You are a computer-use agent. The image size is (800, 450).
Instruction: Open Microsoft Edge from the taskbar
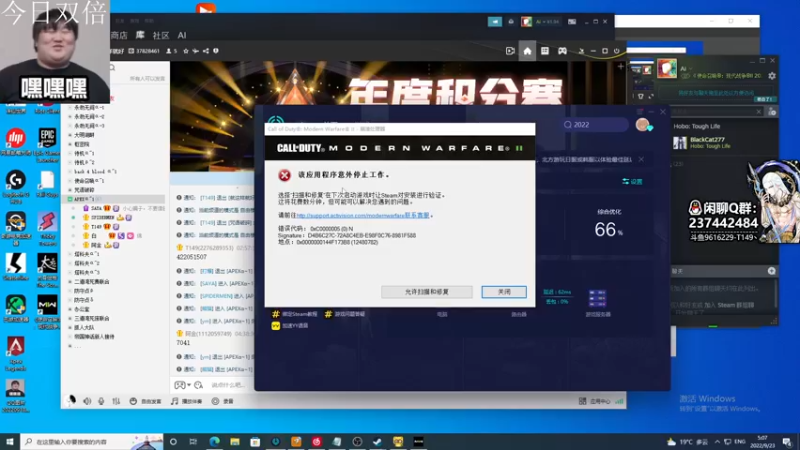pyautogui.click(x=214, y=441)
